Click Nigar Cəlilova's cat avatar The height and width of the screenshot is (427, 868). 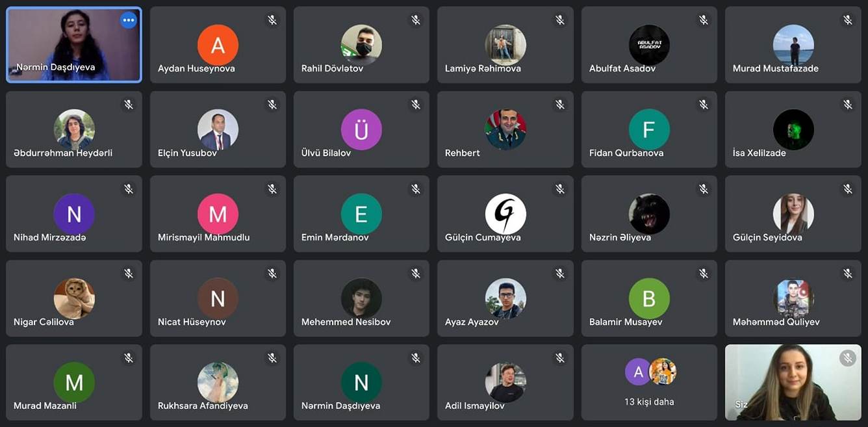click(74, 298)
